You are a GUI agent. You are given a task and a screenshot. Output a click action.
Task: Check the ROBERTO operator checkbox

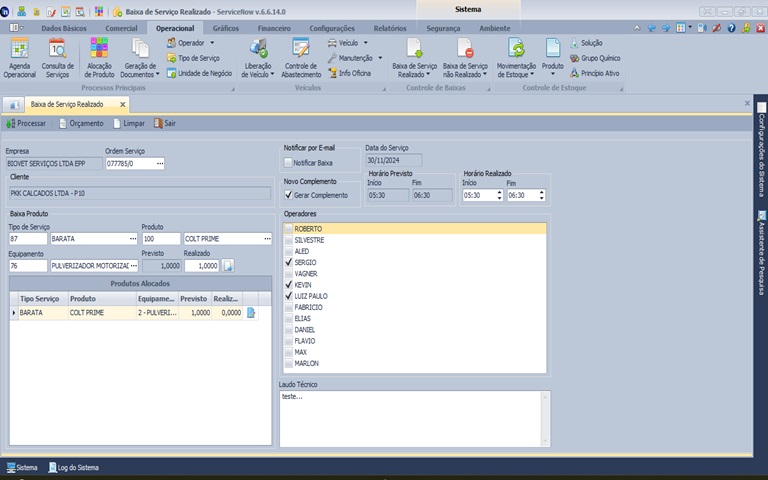[289, 229]
